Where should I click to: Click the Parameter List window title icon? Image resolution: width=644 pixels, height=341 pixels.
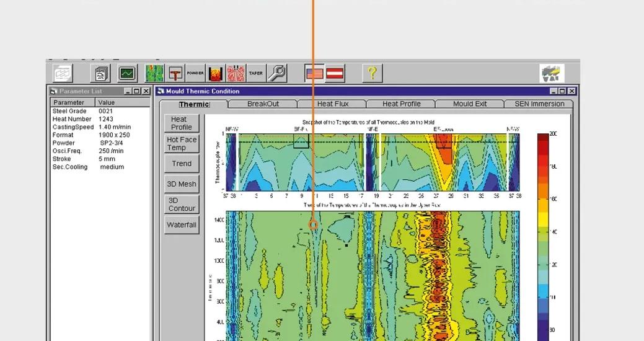point(54,91)
